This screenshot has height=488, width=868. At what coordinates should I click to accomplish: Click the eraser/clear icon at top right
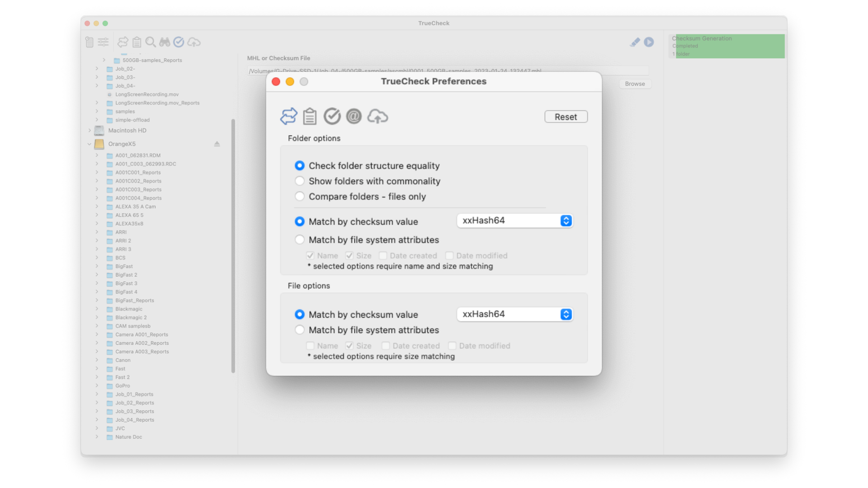(635, 42)
